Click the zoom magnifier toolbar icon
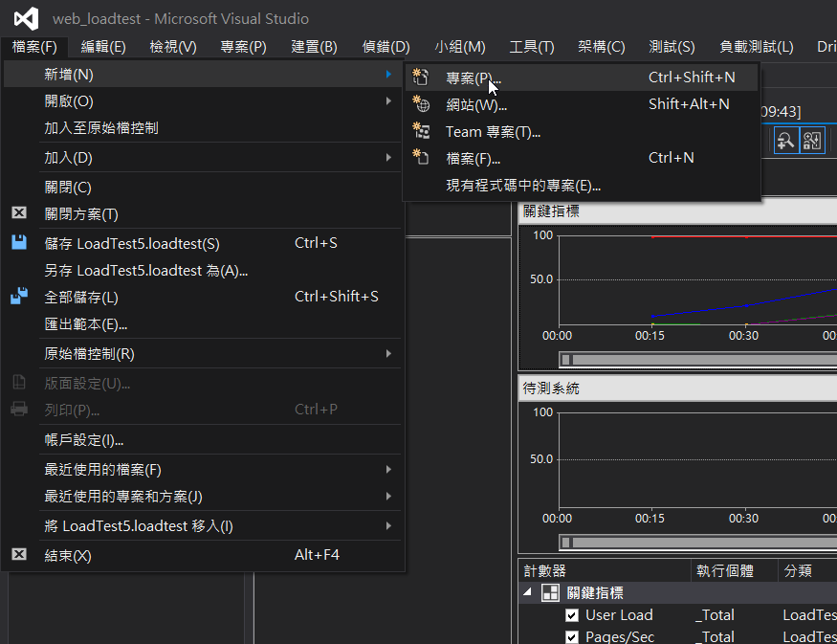This screenshot has height=644, width=837. click(786, 141)
